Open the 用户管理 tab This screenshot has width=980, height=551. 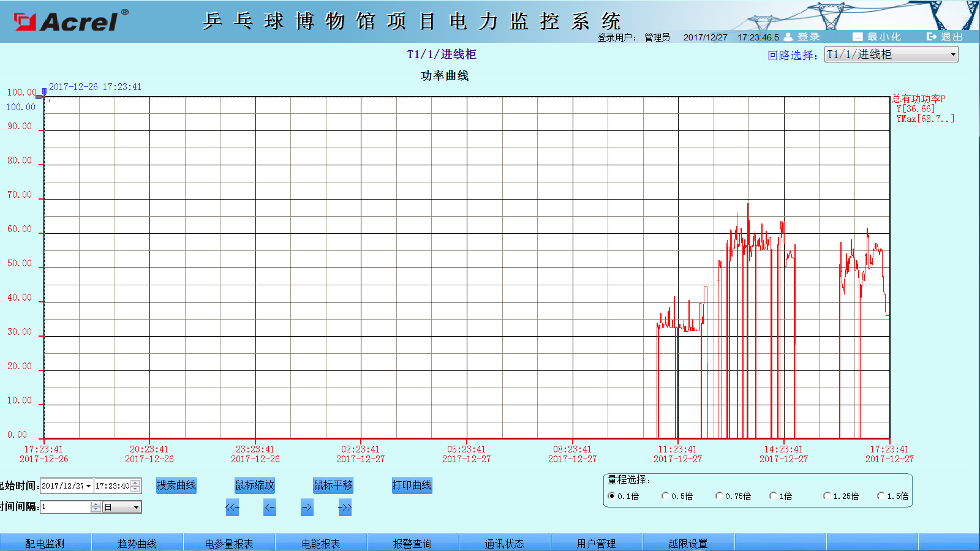pyautogui.click(x=597, y=542)
